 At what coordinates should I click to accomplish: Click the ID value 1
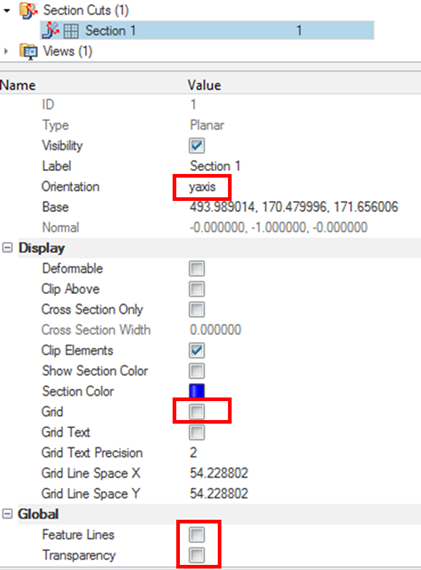pyautogui.click(x=193, y=105)
